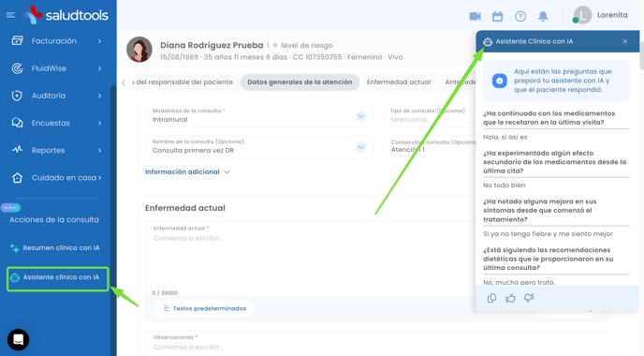This screenshot has width=644, height=356.
Task: Click the Nivel de riesgo indicator
Action: point(302,46)
